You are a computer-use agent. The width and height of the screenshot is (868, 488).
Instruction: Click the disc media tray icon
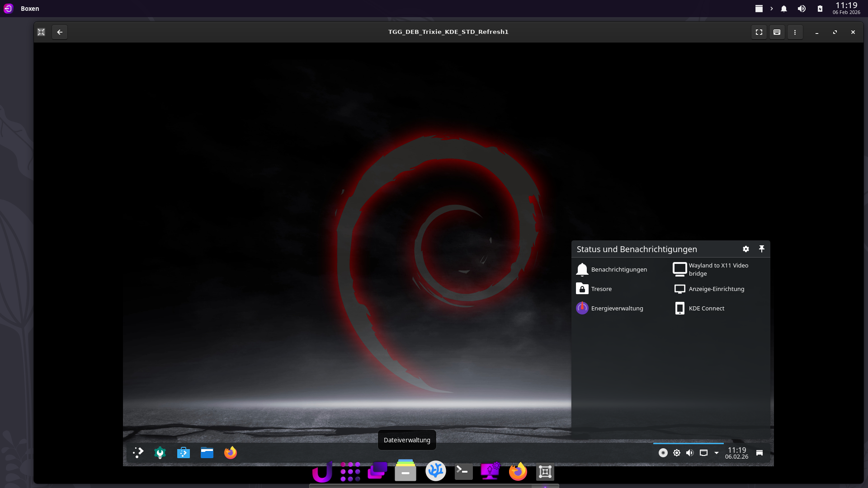coord(663,453)
